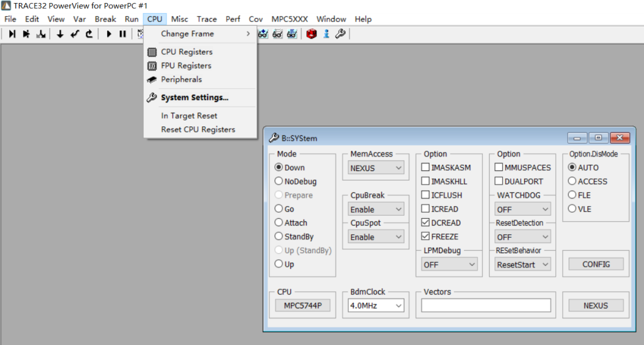Open the RESetBehavior dropdown
Screen dimensions: 644x345
[522, 265]
